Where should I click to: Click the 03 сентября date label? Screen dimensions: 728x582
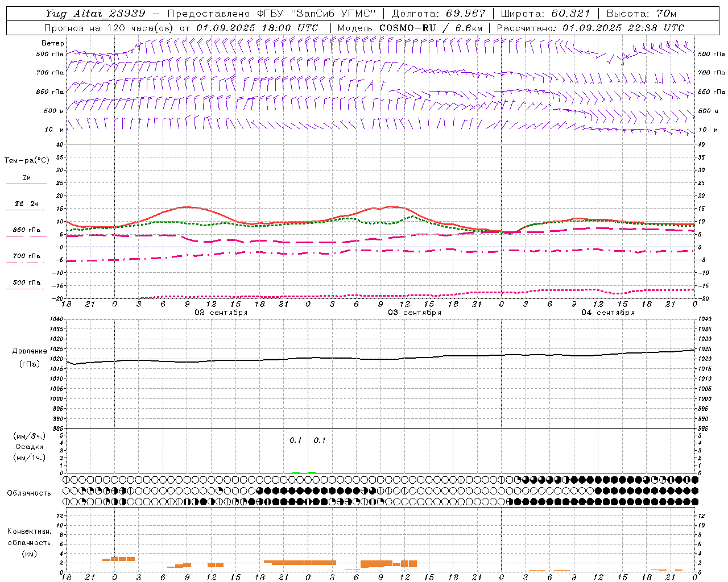click(415, 313)
